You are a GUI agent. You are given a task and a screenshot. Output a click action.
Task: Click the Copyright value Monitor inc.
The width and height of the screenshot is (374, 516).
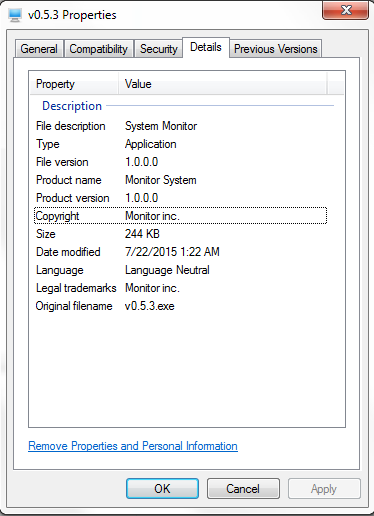click(152, 216)
